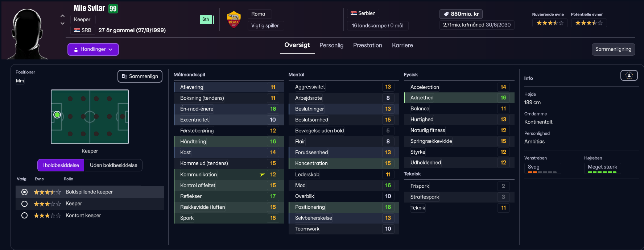Viewport: 644px width, 250px height.
Task: Click the current ability star rating
Action: [x=550, y=23]
